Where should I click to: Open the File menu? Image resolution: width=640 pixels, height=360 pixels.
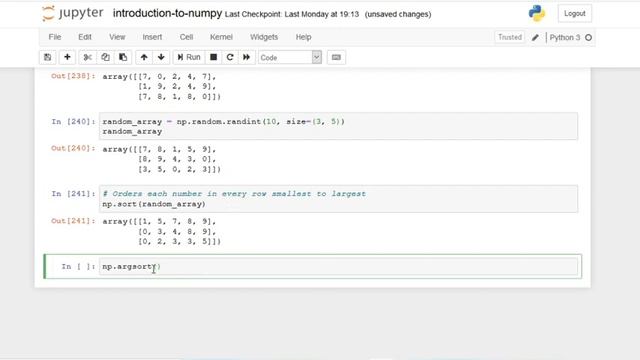[x=55, y=37]
